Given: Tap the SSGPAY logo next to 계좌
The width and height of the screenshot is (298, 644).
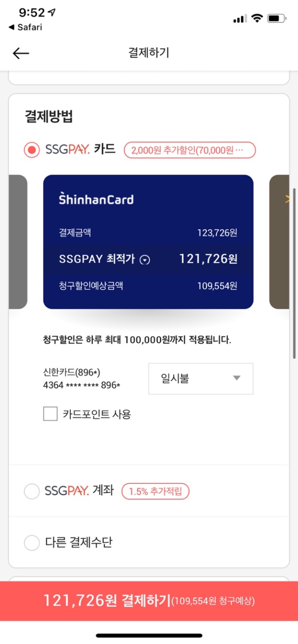Looking at the screenshot, I should tap(67, 490).
